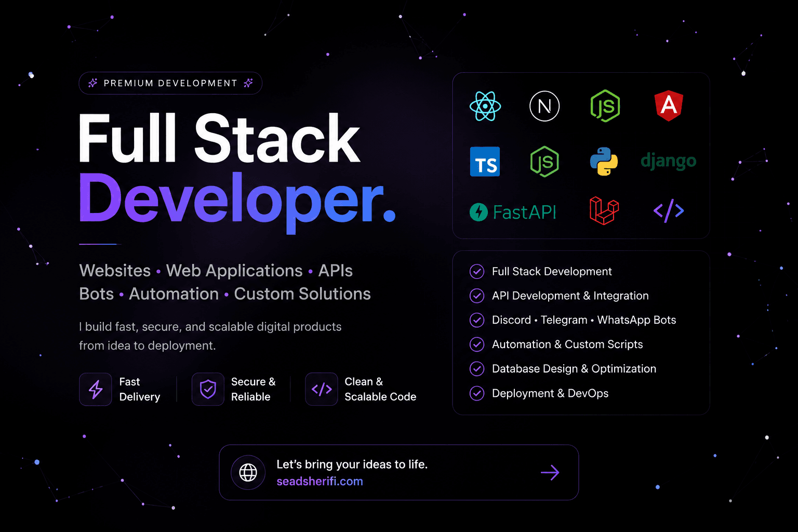Click the green JS hexagon beside TS logo

(x=544, y=162)
